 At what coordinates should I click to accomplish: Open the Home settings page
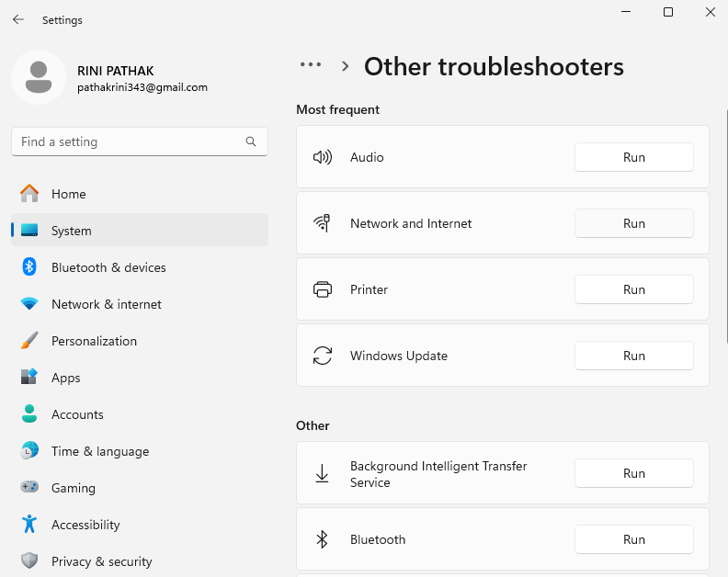pos(68,194)
